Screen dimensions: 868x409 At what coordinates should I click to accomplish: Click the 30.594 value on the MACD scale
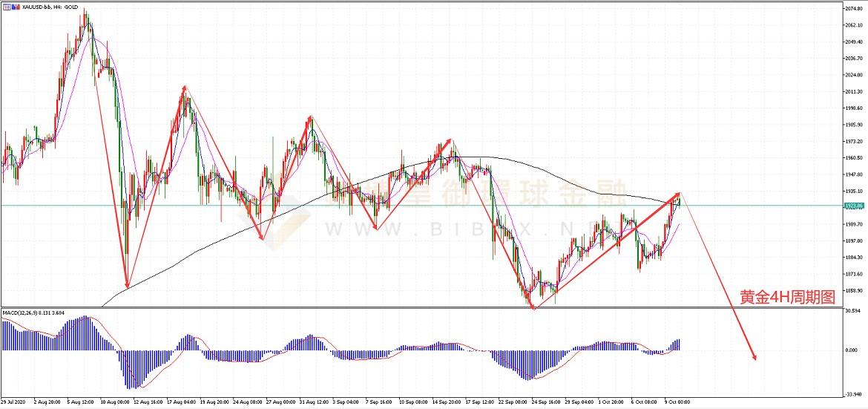[x=852, y=310]
